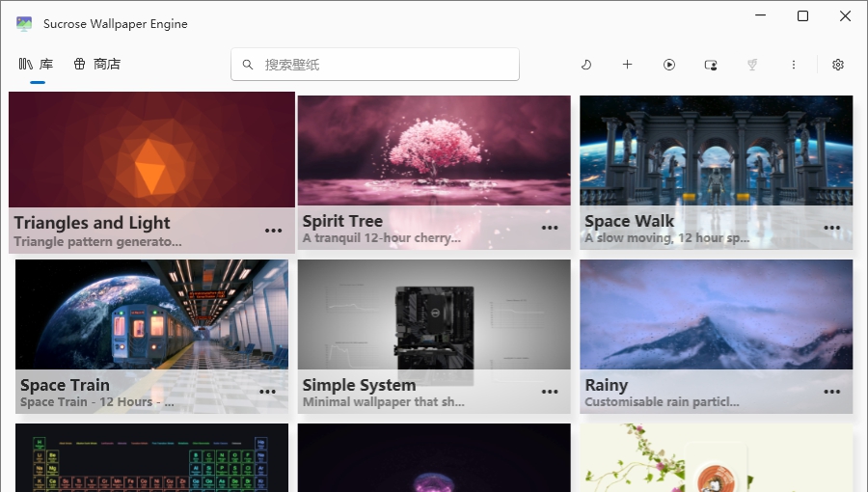Minimize the Sucrose Wallpaper Engine window
Viewport: 868px width, 492px height.
(761, 15)
